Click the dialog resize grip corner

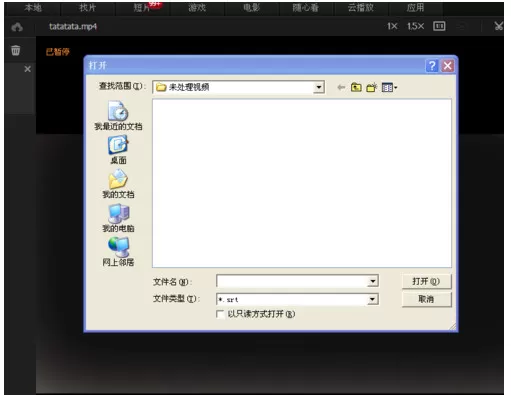click(x=452, y=327)
